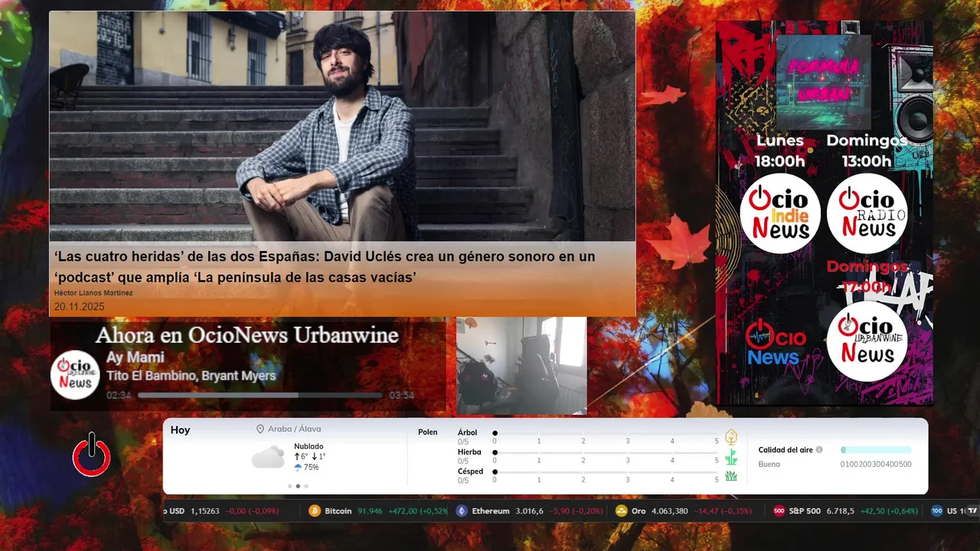The image size is (980, 551).
Task: Click the tree pollen icon
Action: click(x=731, y=437)
